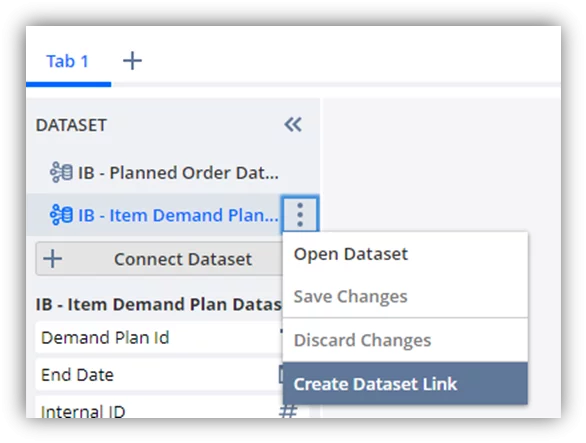Click the plus icon in Connect Dataset
586x443 pixels.
click(53, 259)
